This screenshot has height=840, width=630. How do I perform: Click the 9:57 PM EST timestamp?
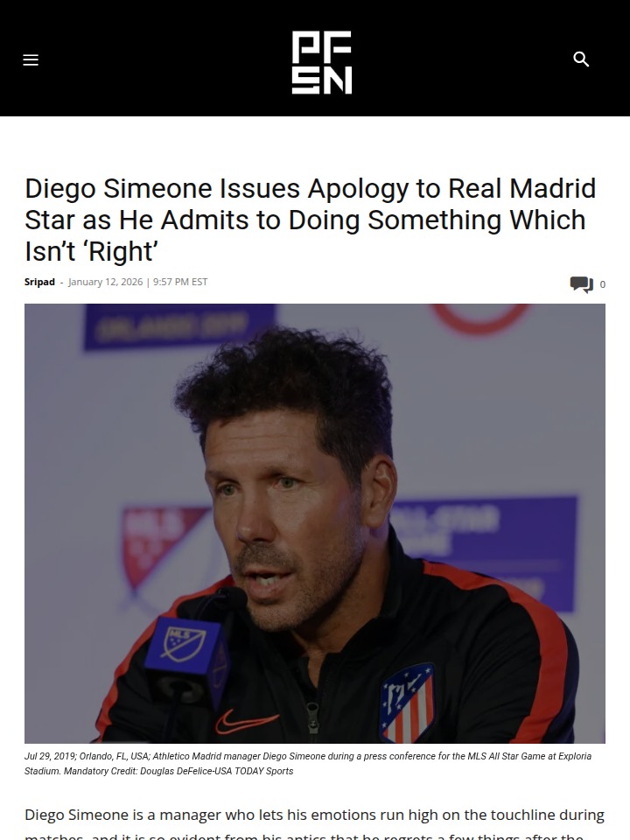click(x=180, y=282)
